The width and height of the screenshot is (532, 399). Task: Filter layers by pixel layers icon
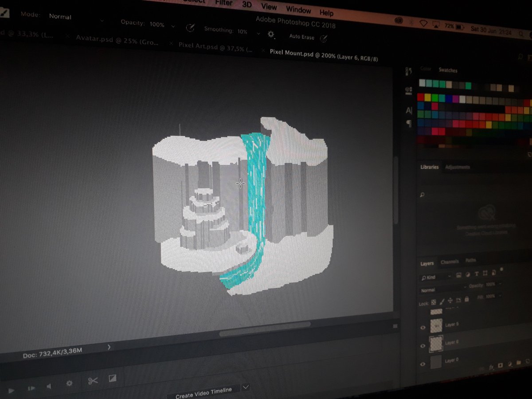click(459, 275)
